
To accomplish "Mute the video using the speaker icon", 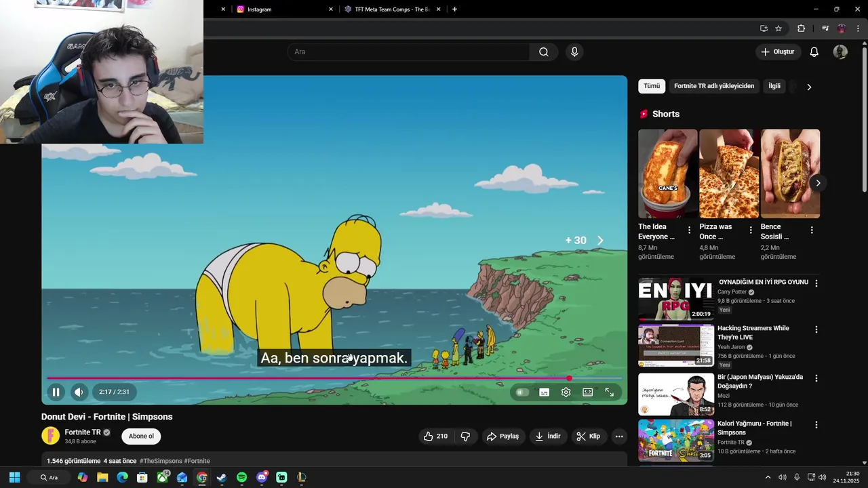I will pyautogui.click(x=79, y=392).
